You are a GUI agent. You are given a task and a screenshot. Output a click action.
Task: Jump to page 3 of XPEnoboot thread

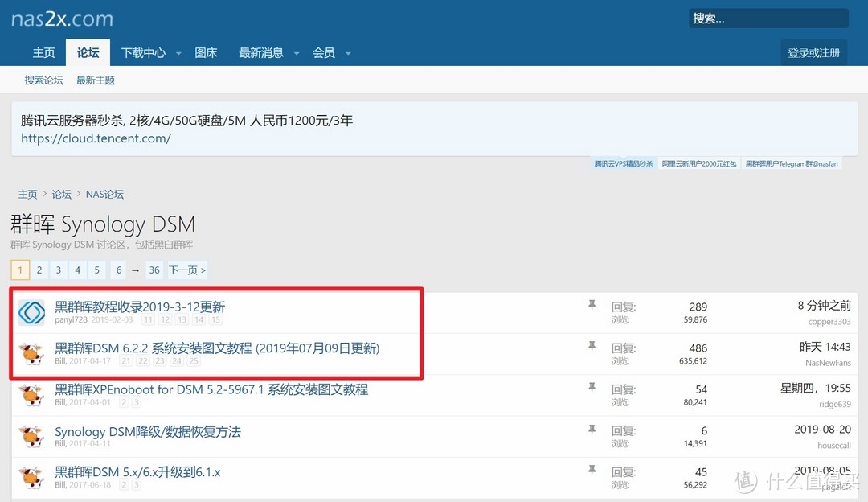[x=136, y=402]
